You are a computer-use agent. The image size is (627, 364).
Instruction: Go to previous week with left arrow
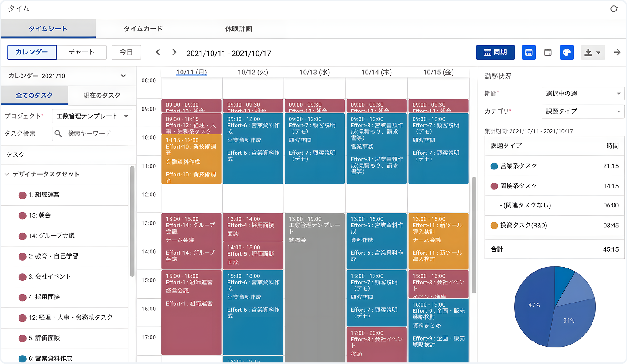click(x=158, y=52)
